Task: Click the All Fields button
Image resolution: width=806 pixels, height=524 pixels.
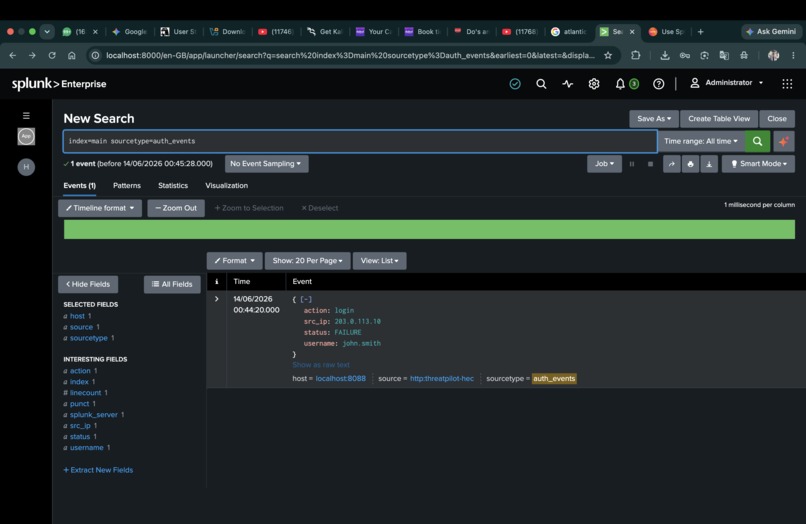Action: [x=172, y=284]
